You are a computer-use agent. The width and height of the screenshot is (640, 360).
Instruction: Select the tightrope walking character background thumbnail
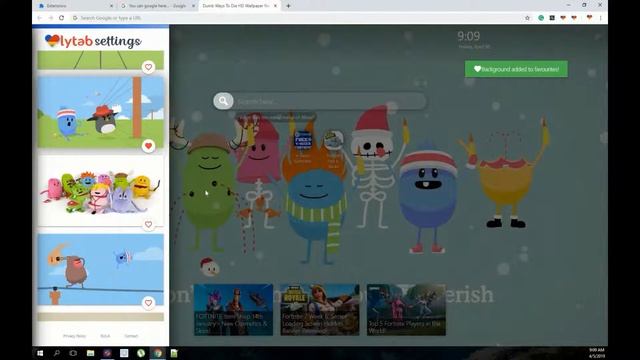click(x=100, y=269)
